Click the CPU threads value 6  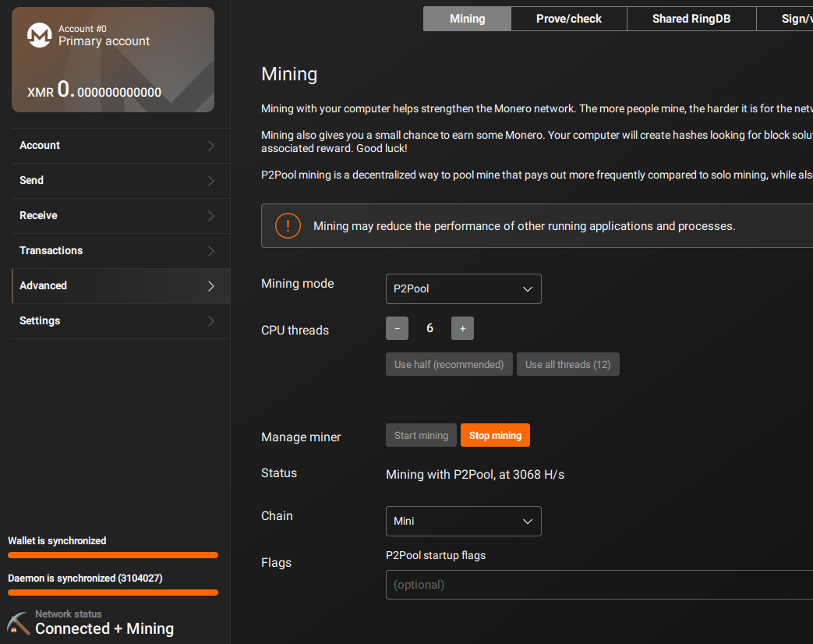pyautogui.click(x=429, y=328)
